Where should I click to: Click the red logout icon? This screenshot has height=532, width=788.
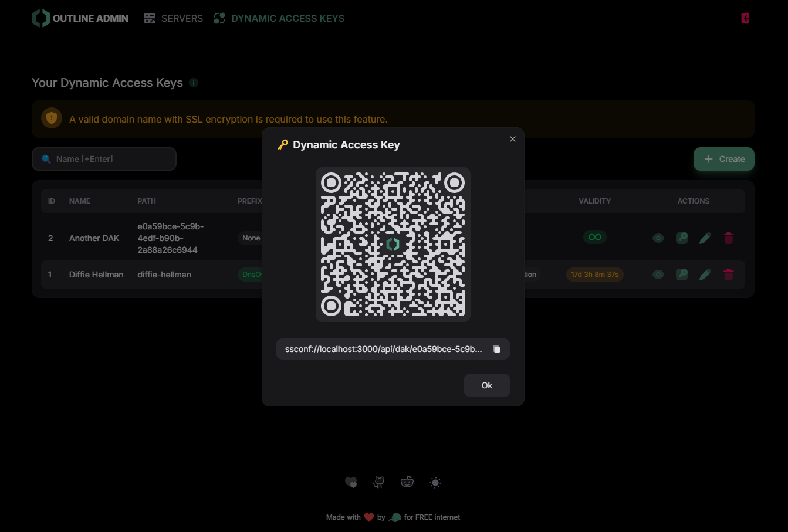point(745,18)
